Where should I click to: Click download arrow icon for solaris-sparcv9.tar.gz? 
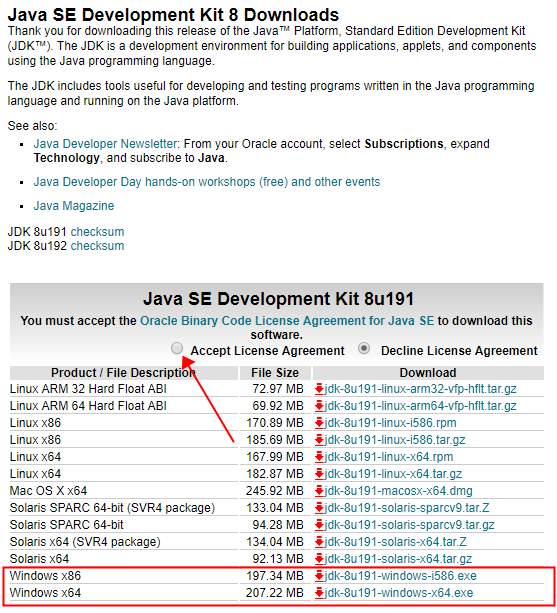[319, 525]
